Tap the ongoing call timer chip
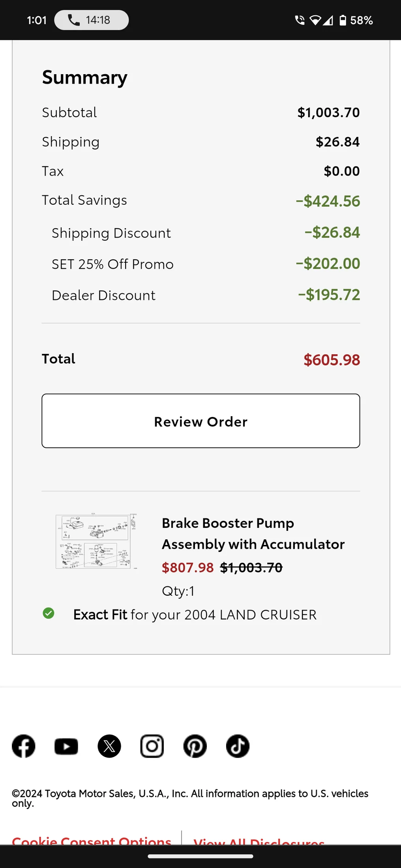 click(91, 20)
